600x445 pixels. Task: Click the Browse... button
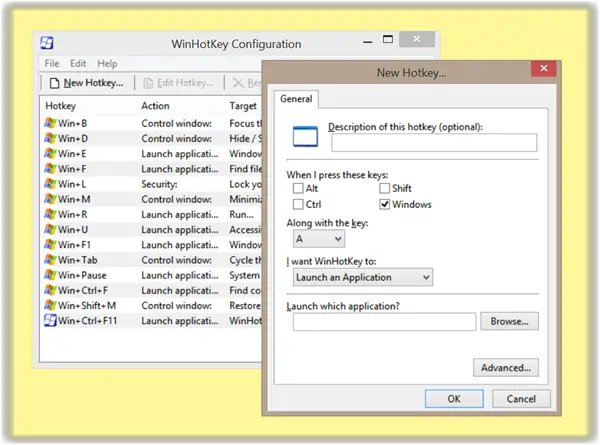509,321
